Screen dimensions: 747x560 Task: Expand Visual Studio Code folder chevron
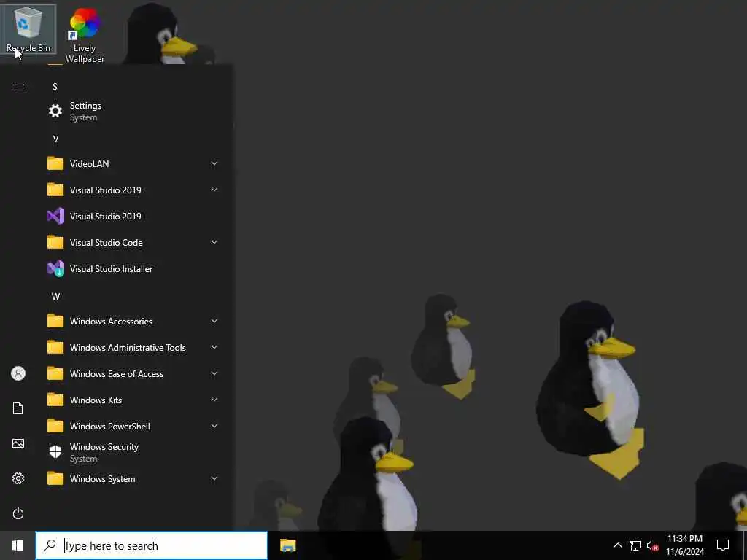click(214, 242)
